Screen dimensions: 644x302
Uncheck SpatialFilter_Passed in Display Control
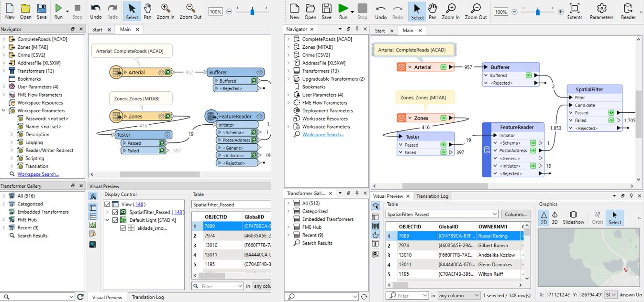pos(114,213)
